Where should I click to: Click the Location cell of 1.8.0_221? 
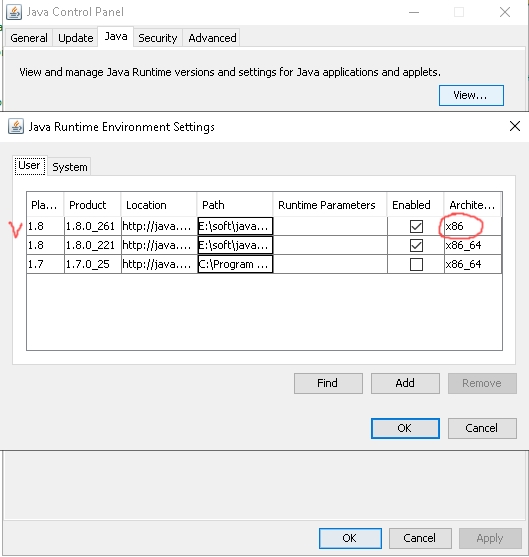[159, 245]
